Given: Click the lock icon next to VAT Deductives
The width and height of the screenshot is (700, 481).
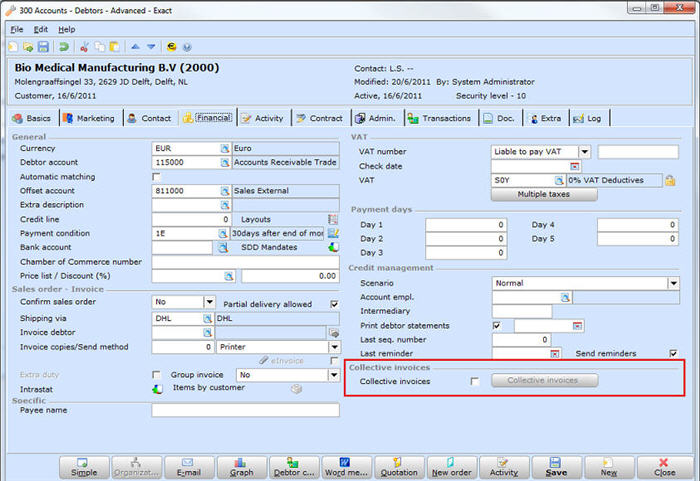Looking at the screenshot, I should coord(670,180).
